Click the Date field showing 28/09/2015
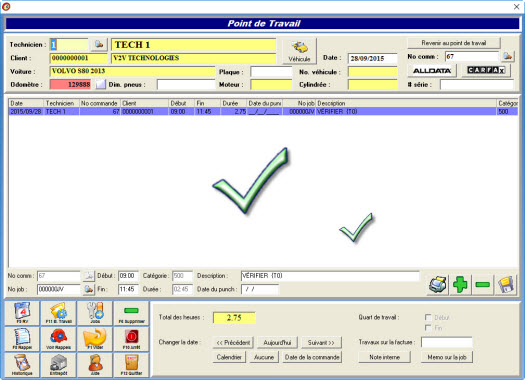Viewport: 525px width, 380px height. coord(372,58)
